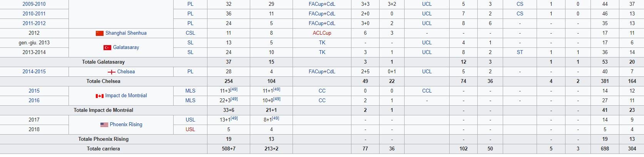The width and height of the screenshot is (644, 157).
Task: Click the Turkey flag icon next to Galatasaray
Action: coord(107,47)
